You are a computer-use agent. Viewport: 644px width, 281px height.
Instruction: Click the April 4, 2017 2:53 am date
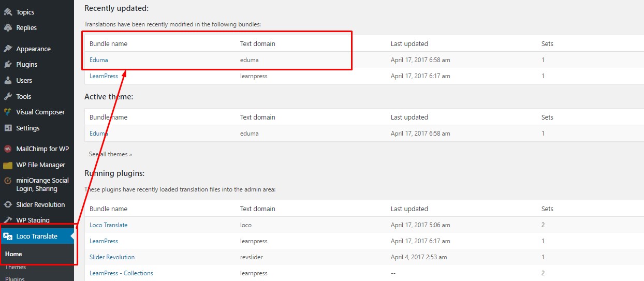point(419,257)
